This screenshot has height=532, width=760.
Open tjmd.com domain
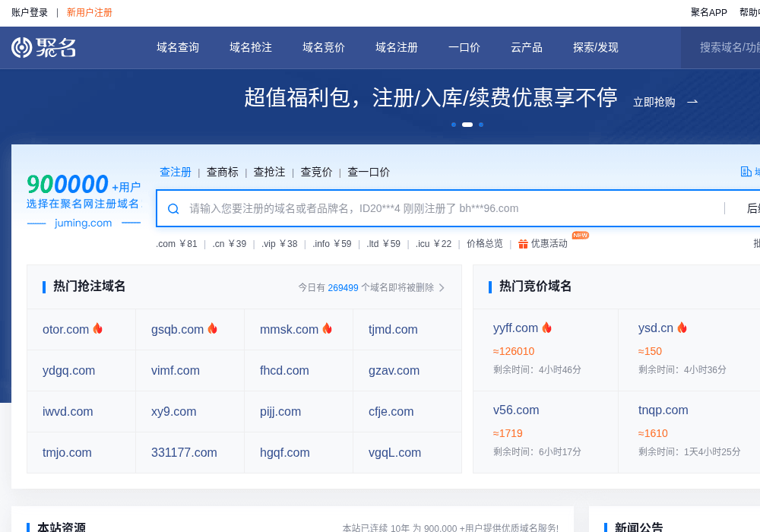[393, 330]
